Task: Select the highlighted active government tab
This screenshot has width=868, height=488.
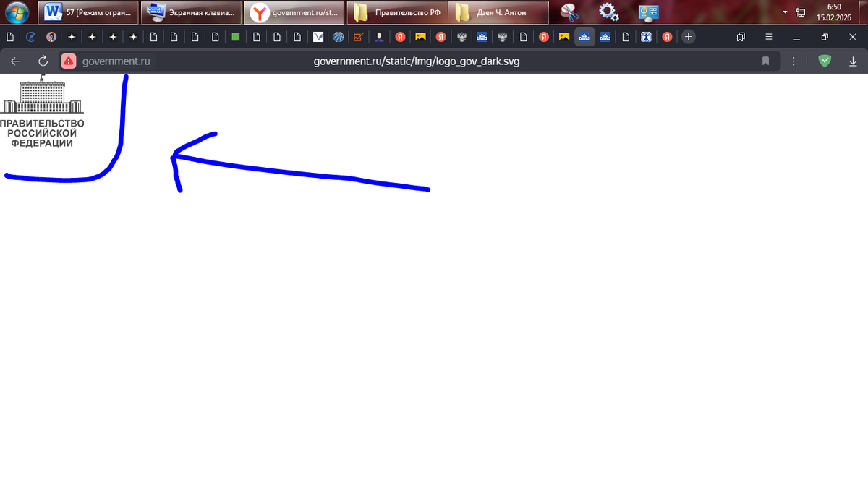Action: pyautogui.click(x=585, y=37)
